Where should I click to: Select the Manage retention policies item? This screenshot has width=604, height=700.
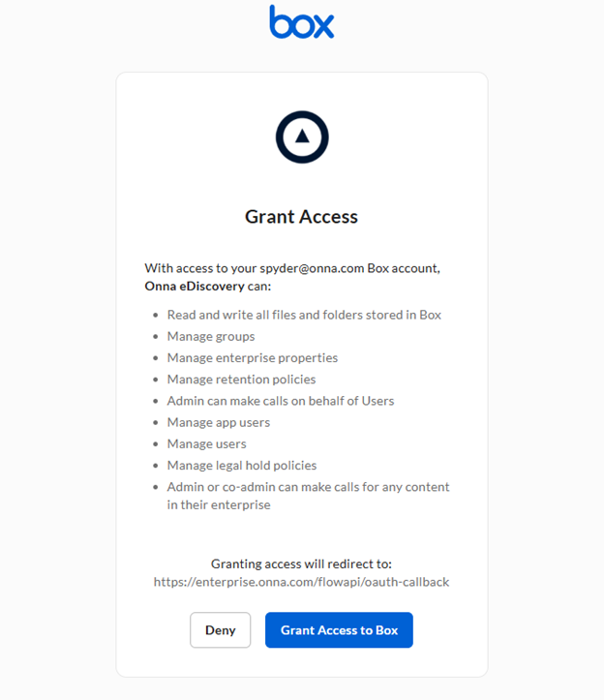pyautogui.click(x=241, y=380)
